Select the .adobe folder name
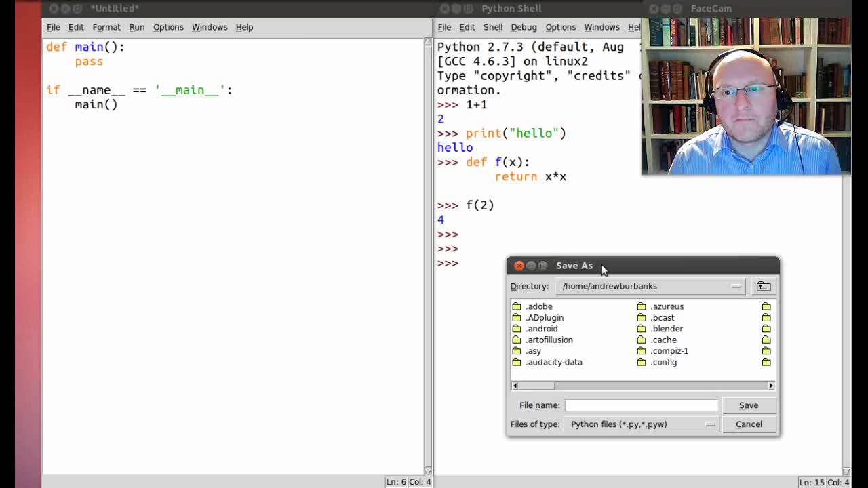The image size is (868, 488). [x=539, y=306]
